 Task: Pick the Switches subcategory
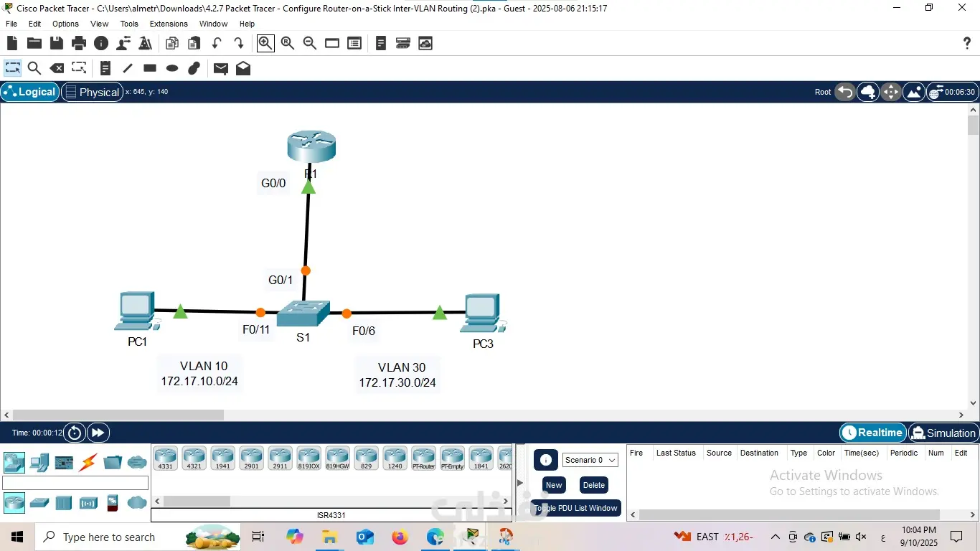click(39, 502)
